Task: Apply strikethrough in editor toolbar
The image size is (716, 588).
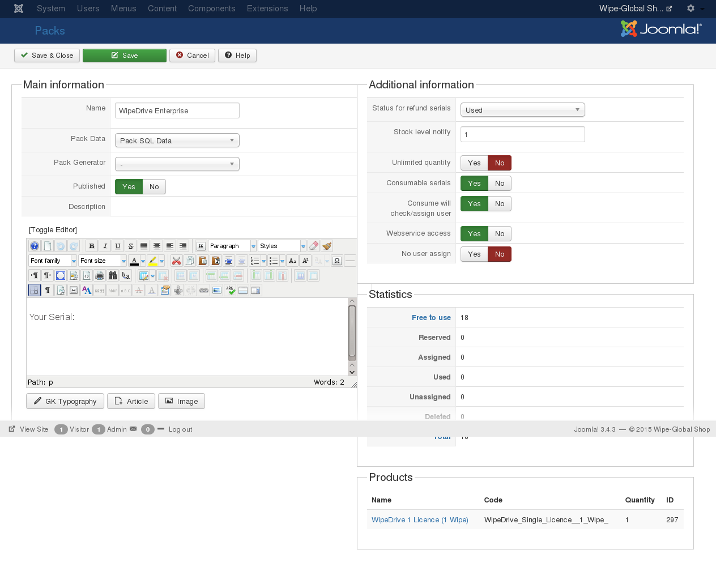Action: pos(131,246)
